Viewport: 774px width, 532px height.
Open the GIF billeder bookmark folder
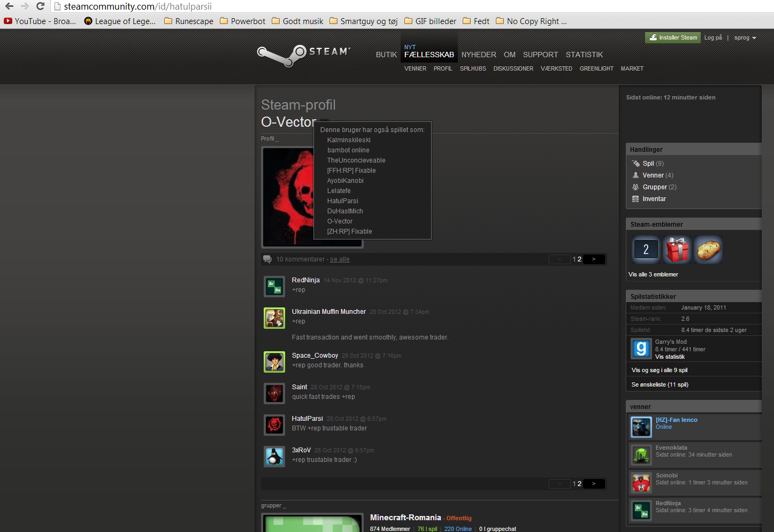point(431,21)
